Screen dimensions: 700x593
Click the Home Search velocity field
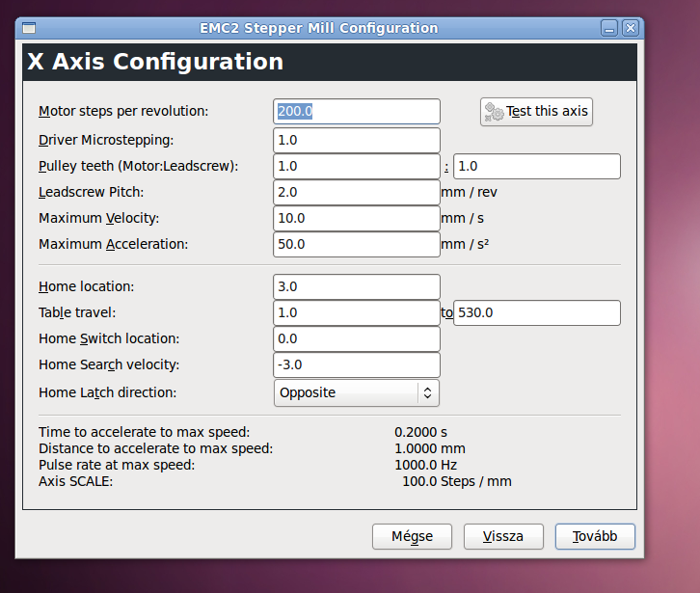click(x=357, y=364)
